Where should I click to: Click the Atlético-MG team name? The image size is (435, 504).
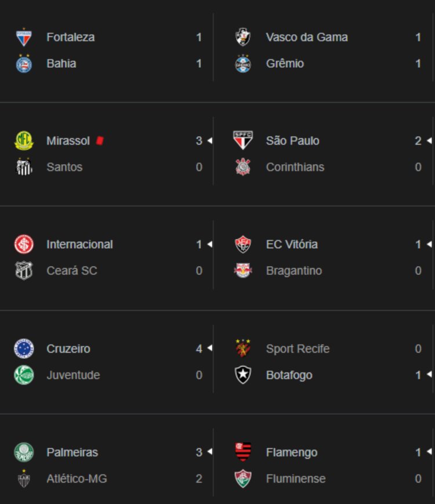click(77, 479)
